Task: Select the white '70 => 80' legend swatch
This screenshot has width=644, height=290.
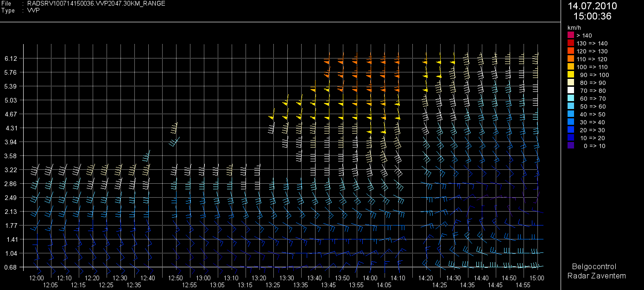Action: [x=571, y=90]
